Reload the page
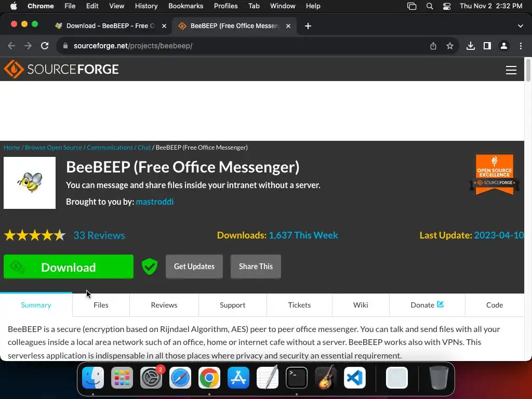The height and width of the screenshot is (399, 532). (x=45, y=46)
